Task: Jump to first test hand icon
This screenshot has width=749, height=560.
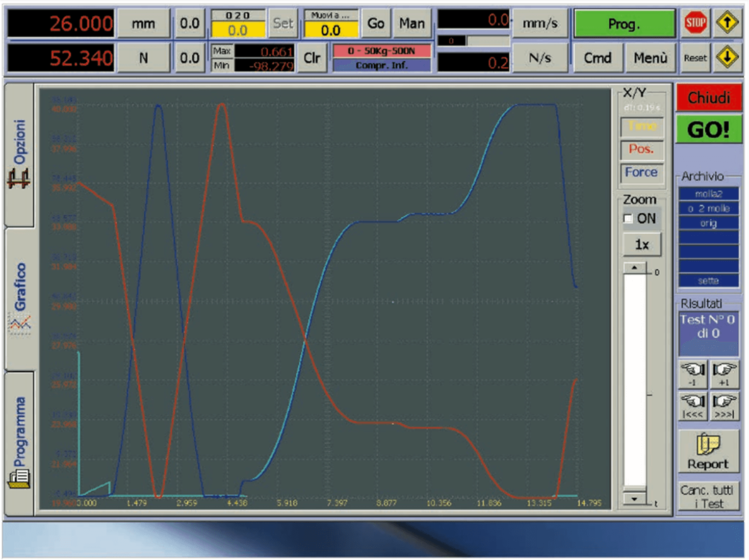Action: tap(693, 406)
